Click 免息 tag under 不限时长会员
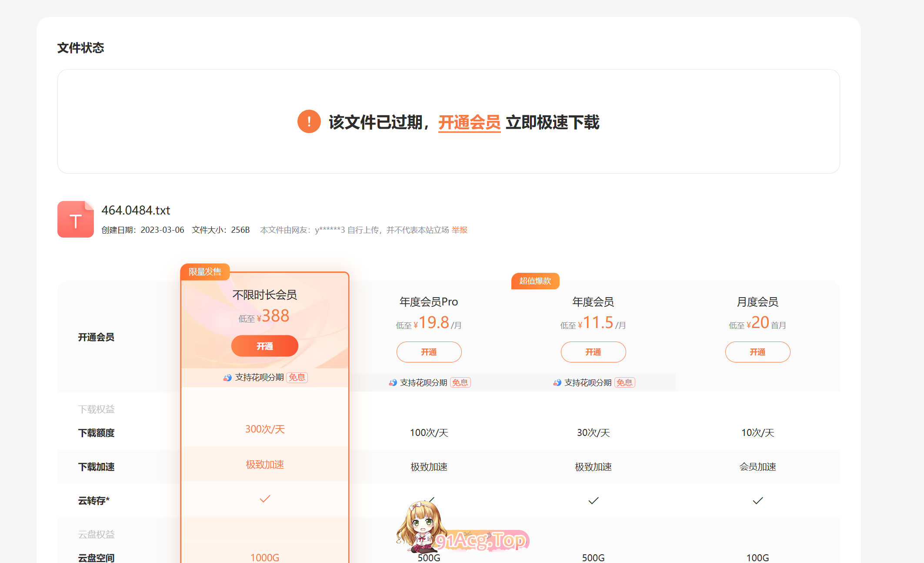This screenshot has width=924, height=563. tap(297, 378)
